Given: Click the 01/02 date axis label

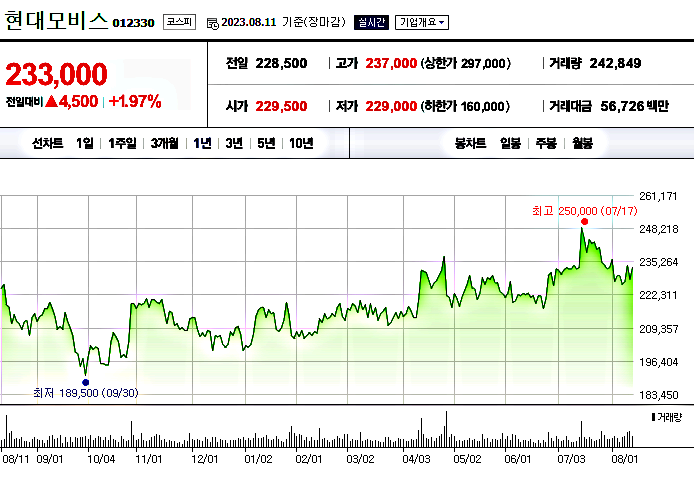Looking at the screenshot, I should [x=258, y=459].
